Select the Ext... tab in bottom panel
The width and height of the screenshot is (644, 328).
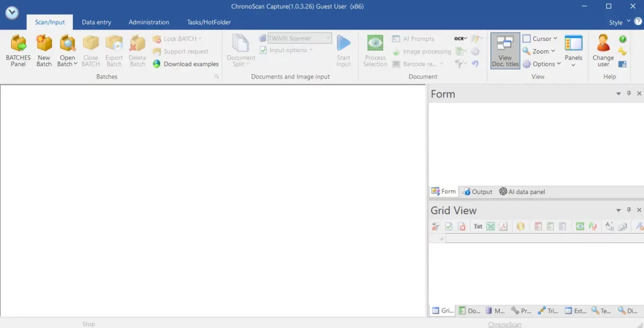click(x=575, y=311)
